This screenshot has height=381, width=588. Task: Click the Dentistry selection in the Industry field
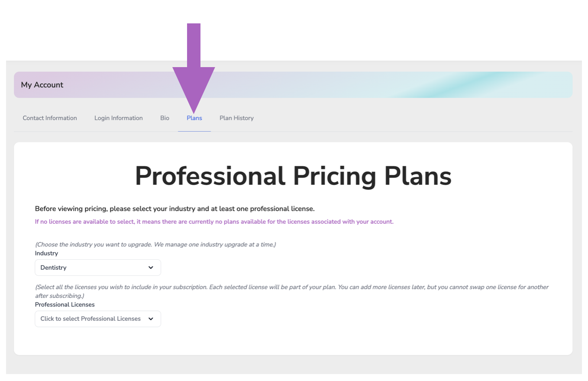[x=53, y=268]
